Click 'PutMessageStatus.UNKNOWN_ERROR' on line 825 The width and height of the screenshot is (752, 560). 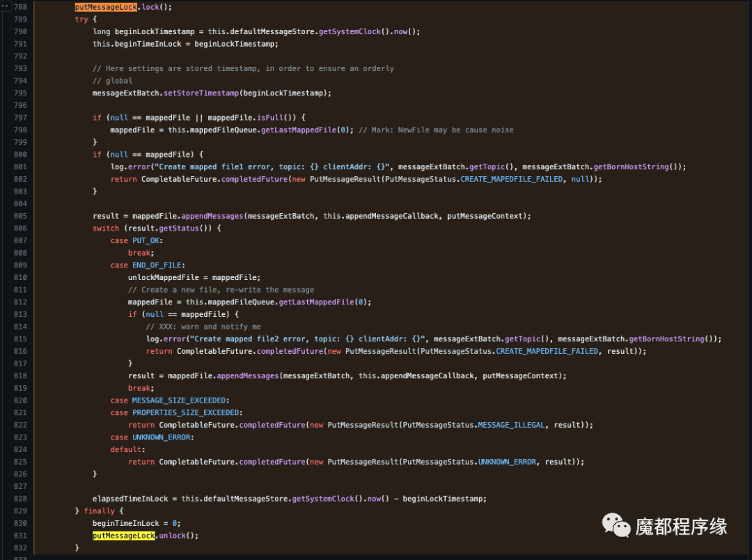pos(469,462)
